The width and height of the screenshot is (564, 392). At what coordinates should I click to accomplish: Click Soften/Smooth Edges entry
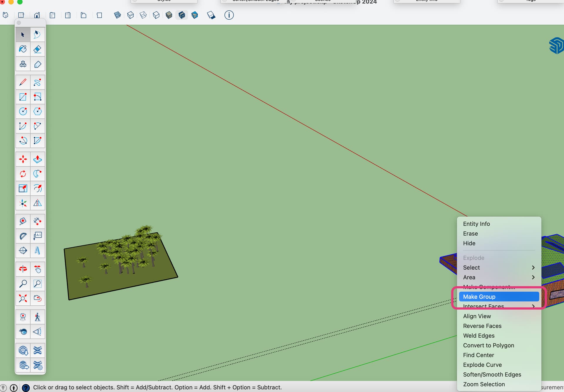tap(492, 374)
